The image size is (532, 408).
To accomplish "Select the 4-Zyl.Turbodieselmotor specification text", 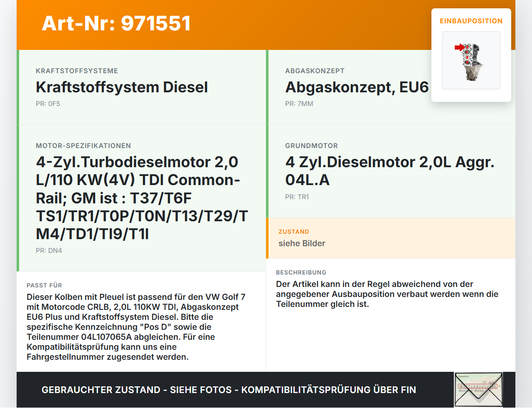I will [x=142, y=198].
